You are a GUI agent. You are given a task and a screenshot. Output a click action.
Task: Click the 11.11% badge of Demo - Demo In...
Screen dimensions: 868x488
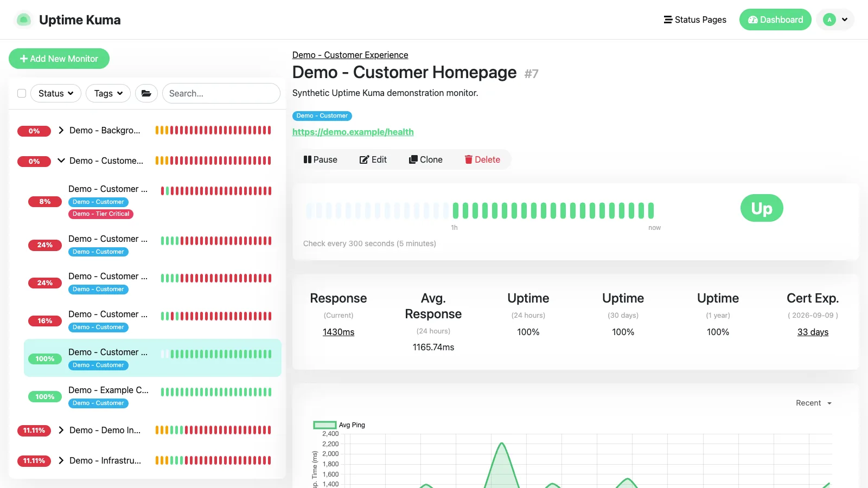tap(34, 431)
